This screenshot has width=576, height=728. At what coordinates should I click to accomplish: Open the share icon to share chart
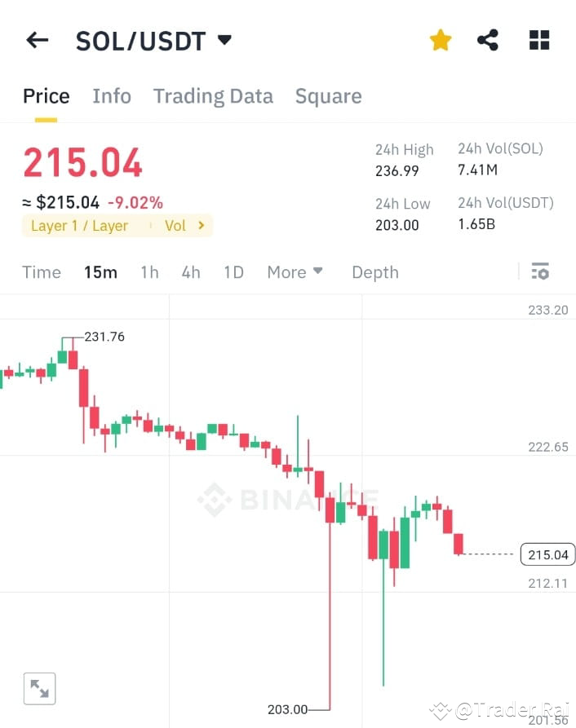[x=488, y=39]
